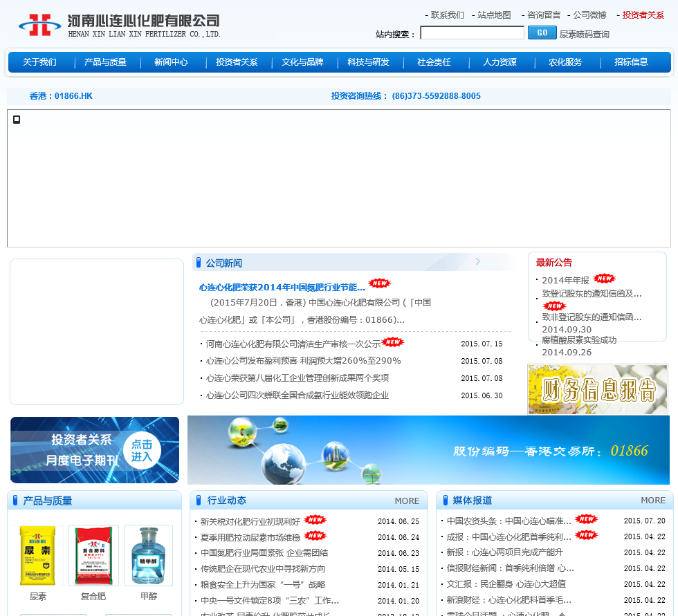This screenshot has width=678, height=616.
Task: Open 传统肥企在现代农业中寻找新方向 article
Action: pos(263,569)
